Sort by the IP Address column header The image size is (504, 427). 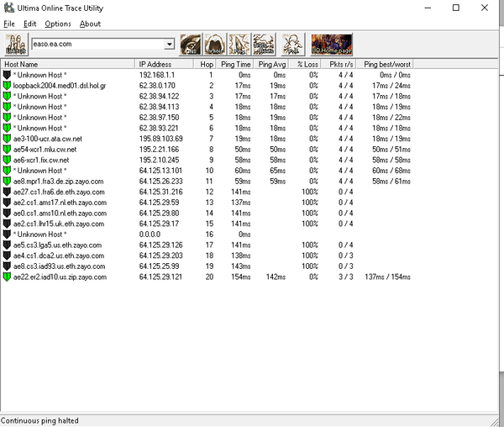click(164, 65)
